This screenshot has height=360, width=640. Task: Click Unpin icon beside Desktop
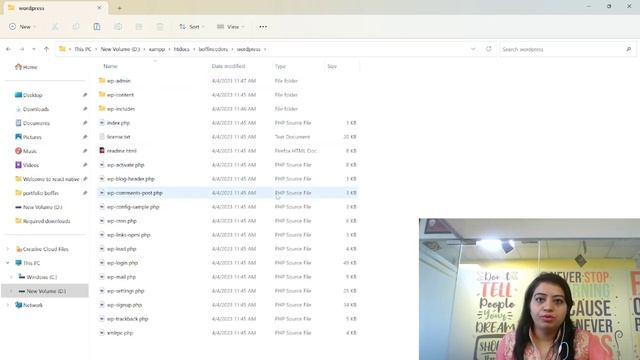[x=84, y=95]
